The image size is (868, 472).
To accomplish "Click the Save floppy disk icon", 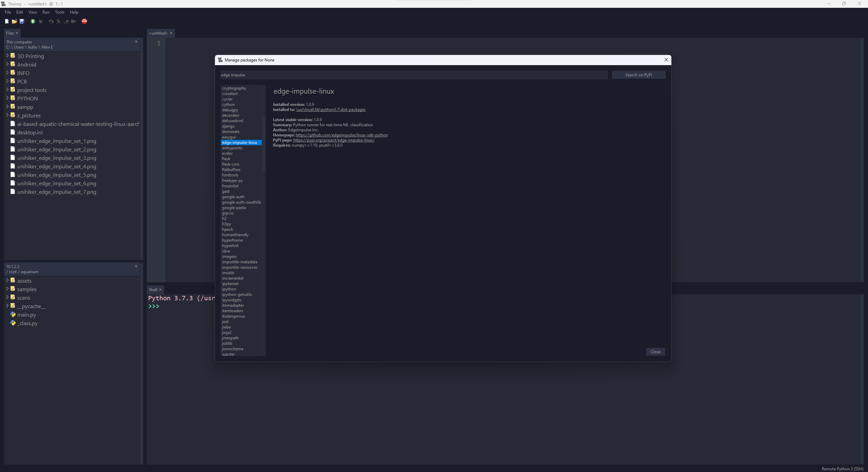I will [x=22, y=21].
